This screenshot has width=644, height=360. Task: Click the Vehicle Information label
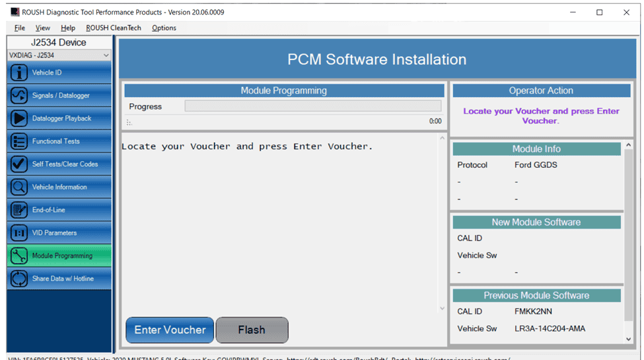(59, 187)
